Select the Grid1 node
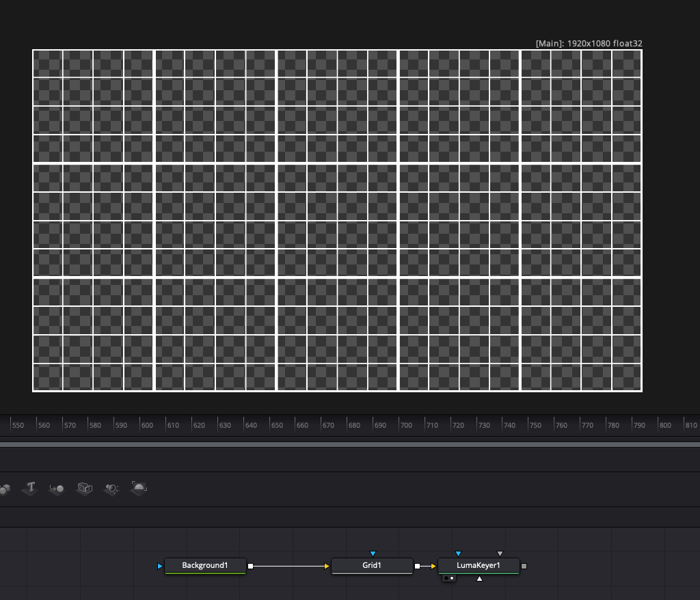700x600 pixels. 372,566
